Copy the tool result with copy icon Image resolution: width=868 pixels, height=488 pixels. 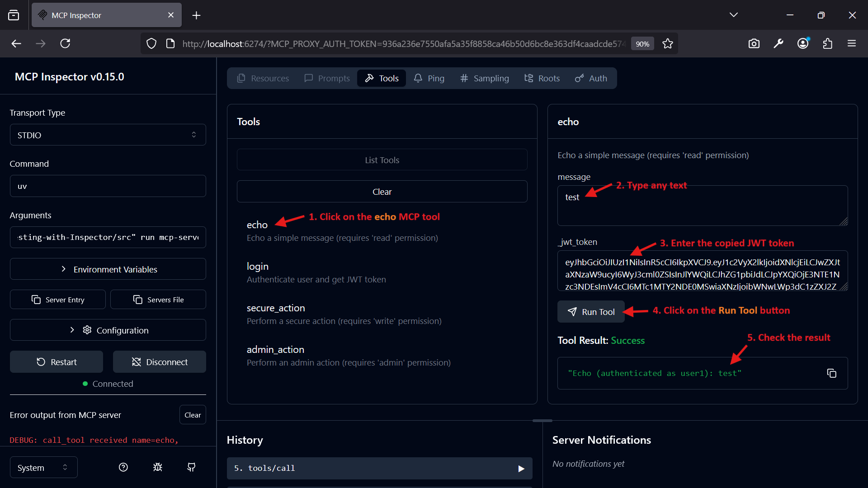pyautogui.click(x=831, y=373)
